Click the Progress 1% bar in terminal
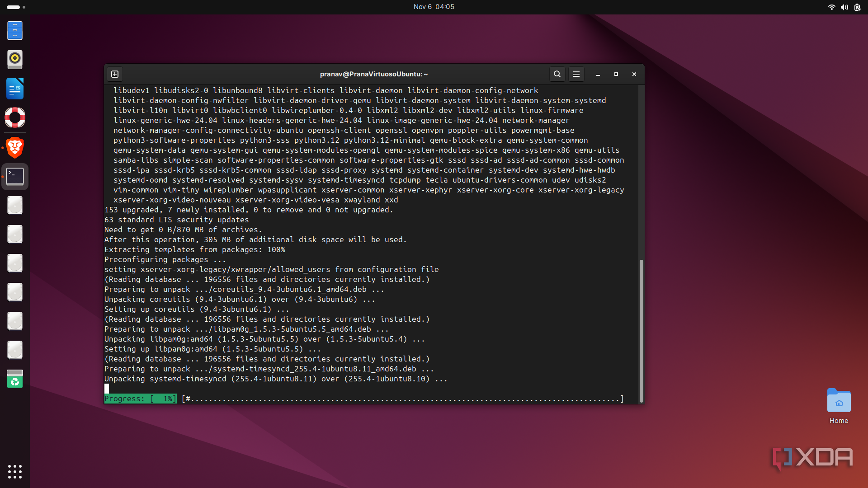The image size is (868, 488). tap(364, 399)
